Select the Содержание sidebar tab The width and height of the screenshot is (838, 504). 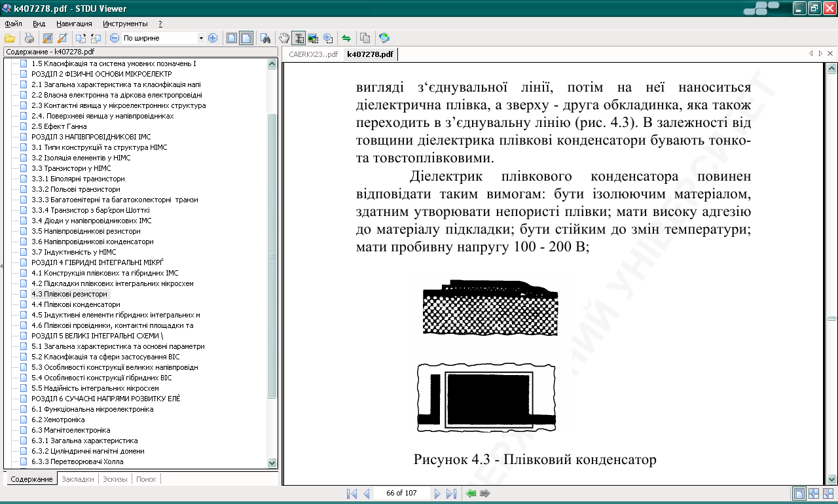[31, 479]
